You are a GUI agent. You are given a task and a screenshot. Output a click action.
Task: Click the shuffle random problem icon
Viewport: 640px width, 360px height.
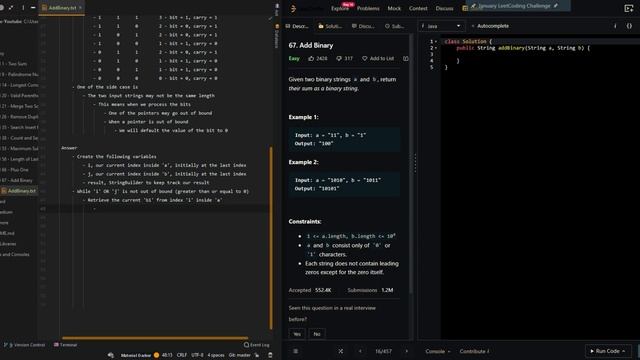[x=340, y=351]
